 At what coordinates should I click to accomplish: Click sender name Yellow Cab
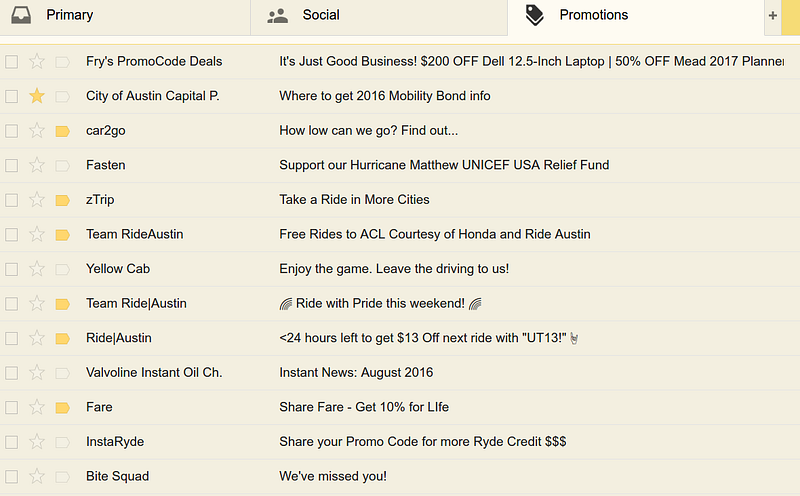118,269
